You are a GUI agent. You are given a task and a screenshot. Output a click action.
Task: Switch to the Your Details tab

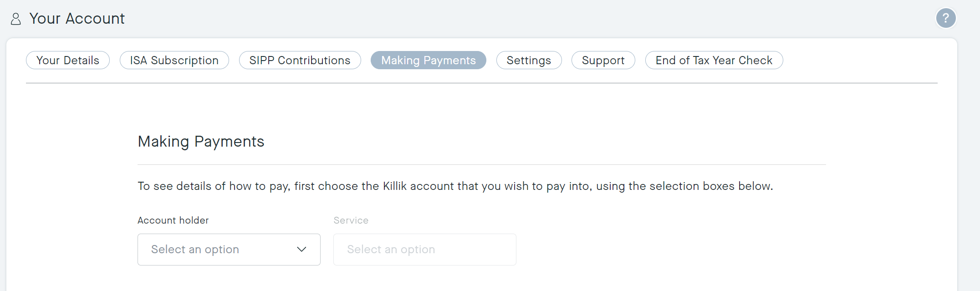67,60
